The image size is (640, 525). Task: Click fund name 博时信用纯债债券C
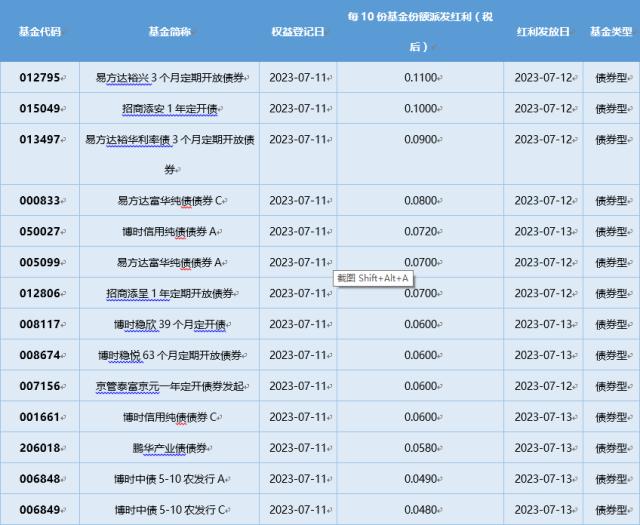pyautogui.click(x=169, y=417)
